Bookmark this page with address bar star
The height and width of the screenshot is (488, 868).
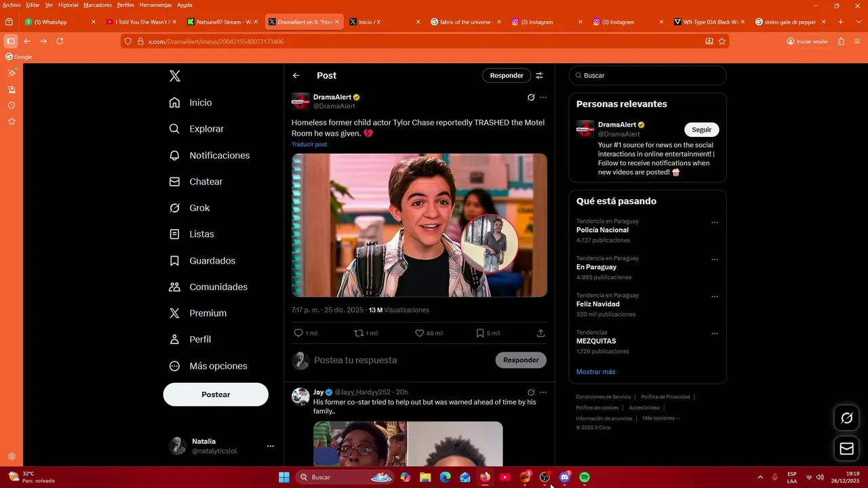coord(722,41)
